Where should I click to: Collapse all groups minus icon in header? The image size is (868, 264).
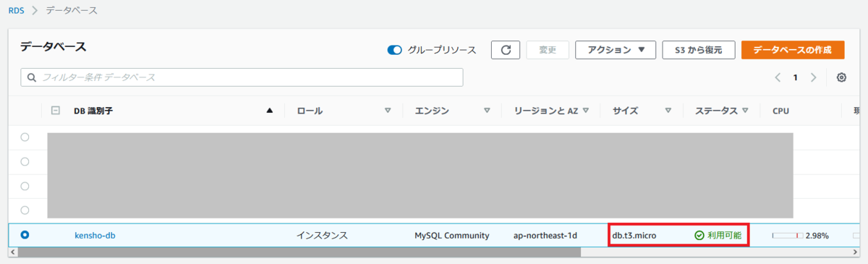[x=55, y=111]
